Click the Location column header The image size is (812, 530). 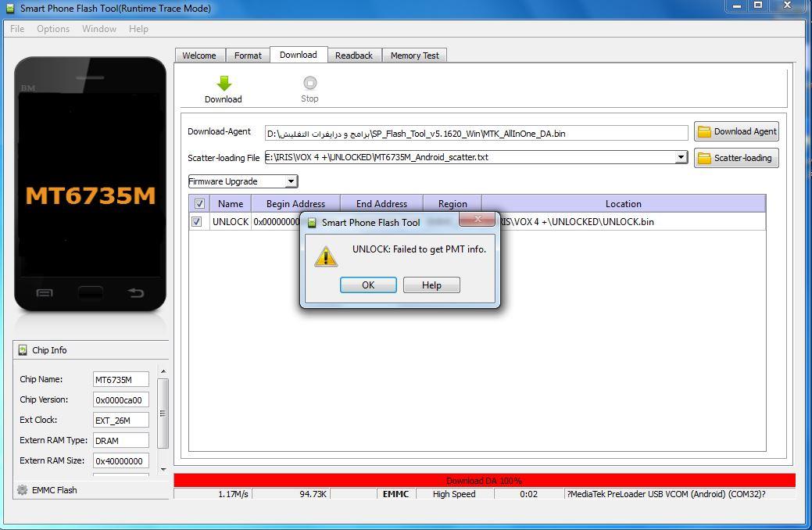pos(624,203)
